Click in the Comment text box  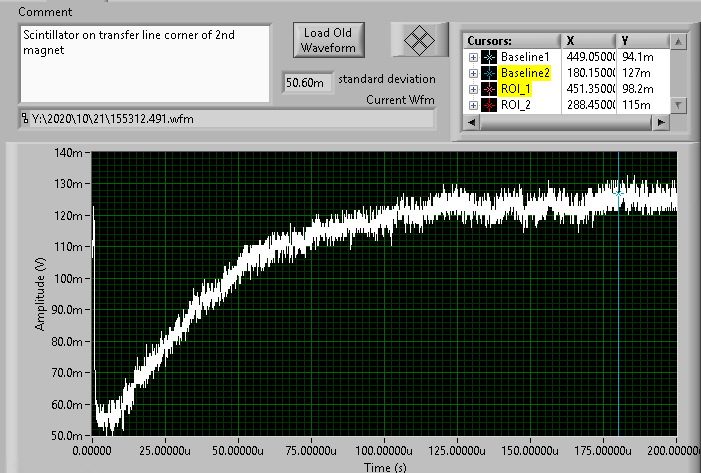pyautogui.click(x=144, y=63)
